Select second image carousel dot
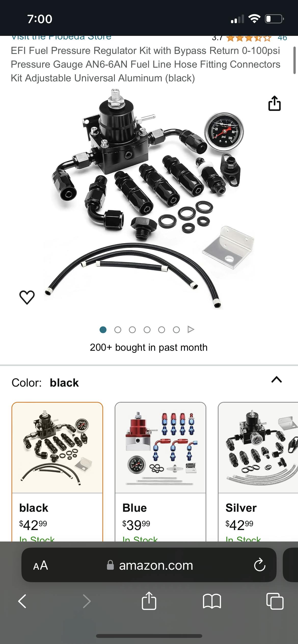The height and width of the screenshot is (644, 298). click(x=118, y=330)
